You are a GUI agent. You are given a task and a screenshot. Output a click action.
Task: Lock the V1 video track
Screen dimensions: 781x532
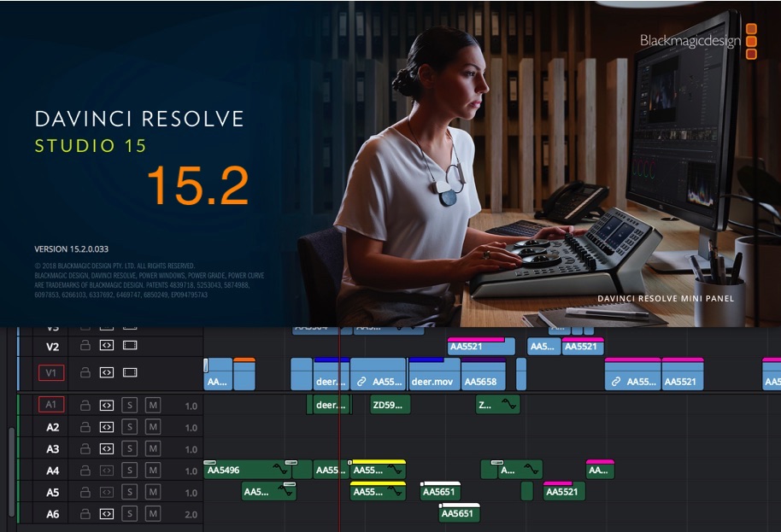85,372
